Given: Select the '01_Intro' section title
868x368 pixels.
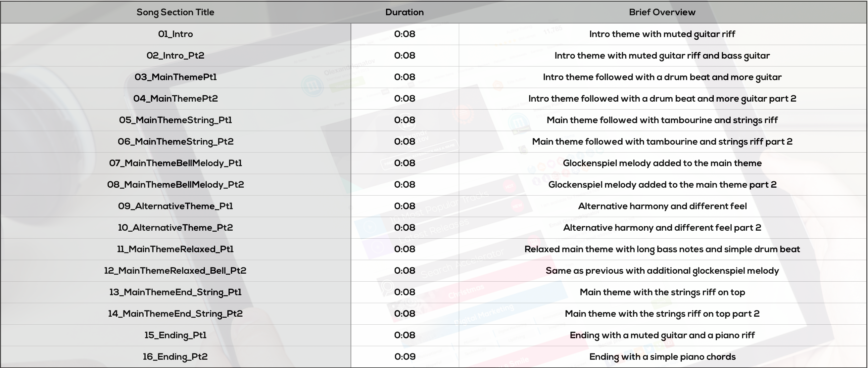Looking at the screenshot, I should pyautogui.click(x=175, y=34).
